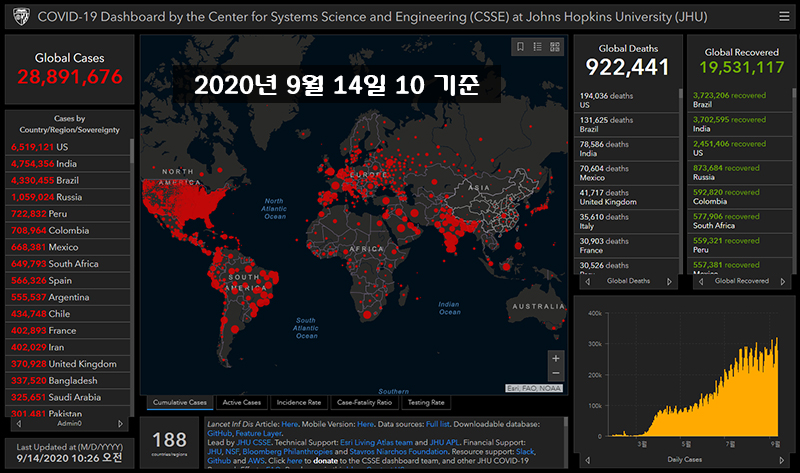Zoom out on the map with minus button
This screenshot has width=800, height=473.
click(x=556, y=373)
